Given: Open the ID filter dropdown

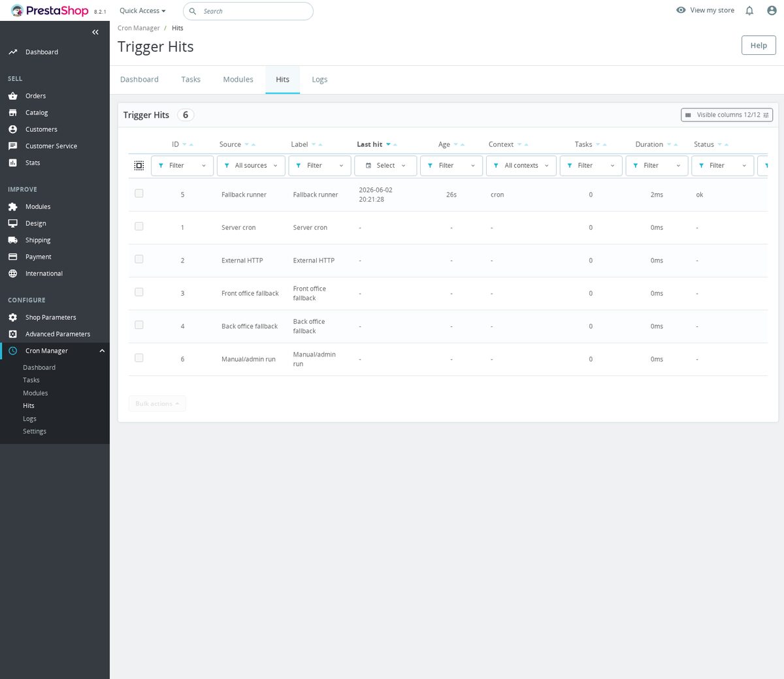Looking at the screenshot, I should (x=182, y=166).
